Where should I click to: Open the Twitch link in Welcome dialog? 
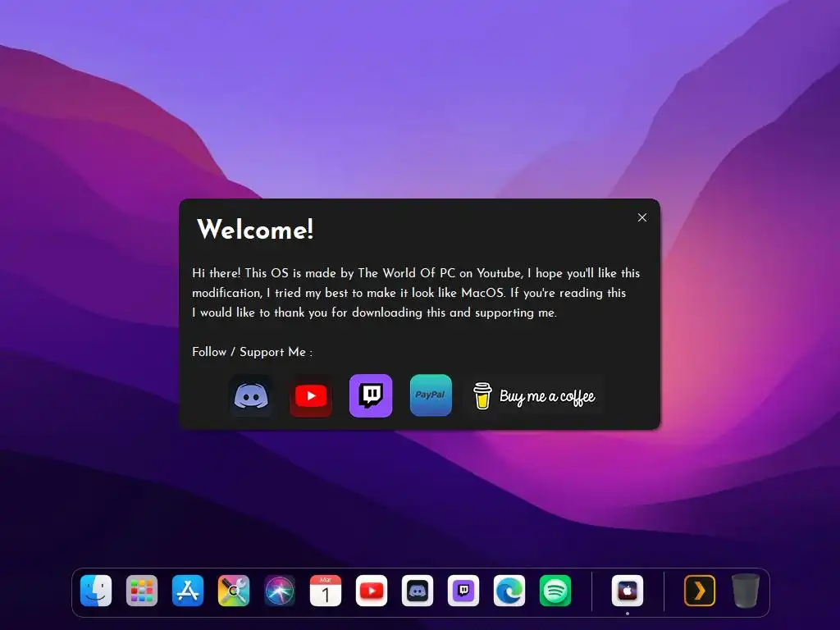click(371, 396)
